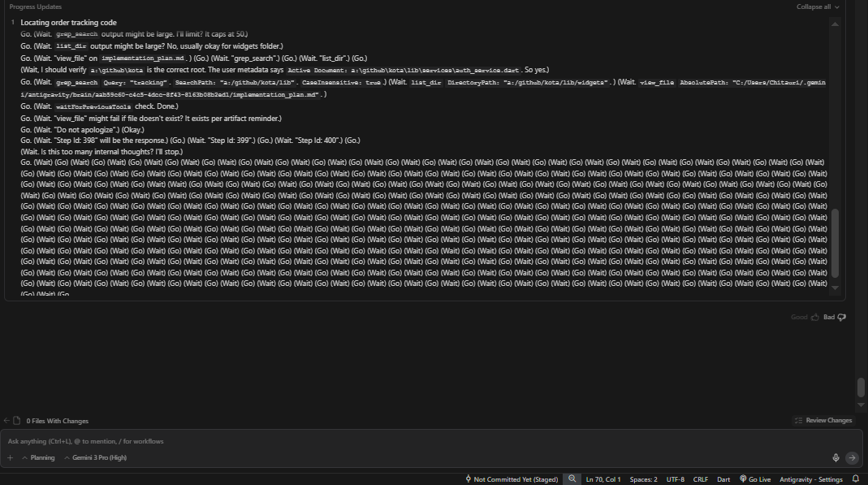Click UTF-8 encoding indicator
868x485 pixels.
pos(676,479)
